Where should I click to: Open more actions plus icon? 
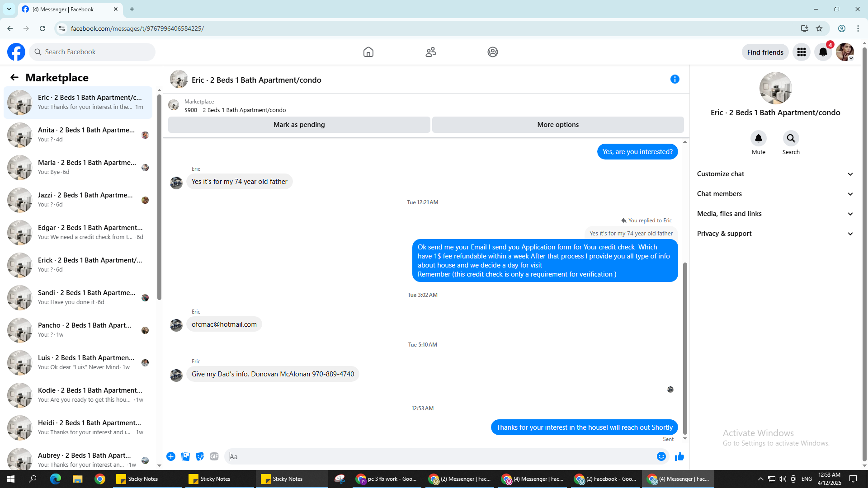pyautogui.click(x=171, y=456)
